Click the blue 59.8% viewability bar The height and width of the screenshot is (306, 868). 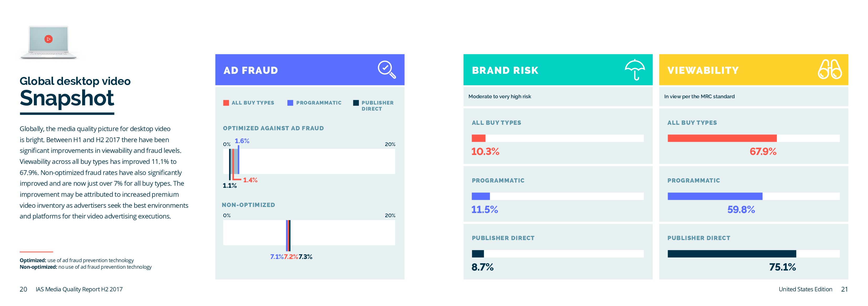click(715, 196)
